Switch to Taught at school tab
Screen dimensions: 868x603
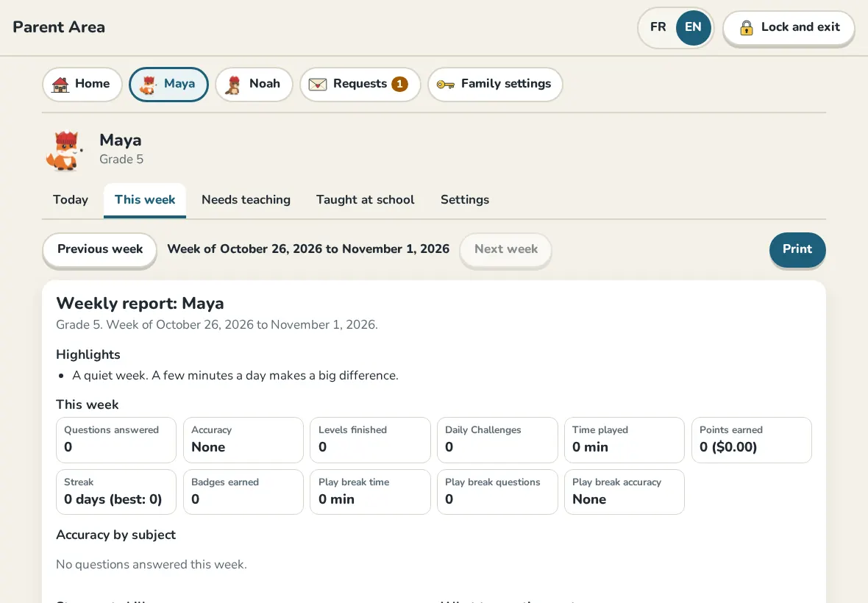tap(366, 200)
